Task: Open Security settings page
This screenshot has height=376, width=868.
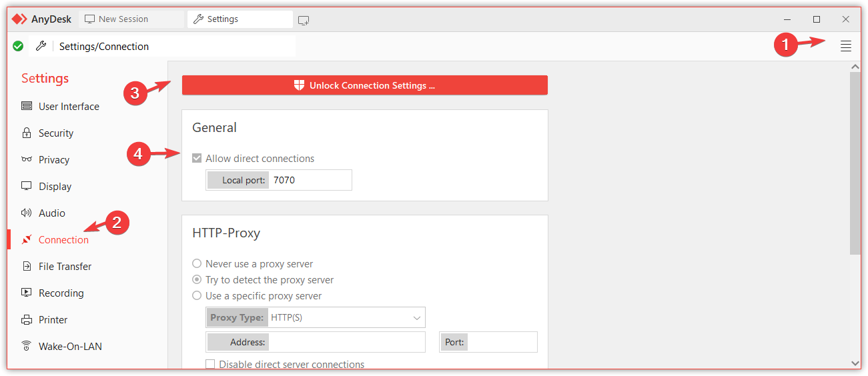Action: [x=56, y=133]
